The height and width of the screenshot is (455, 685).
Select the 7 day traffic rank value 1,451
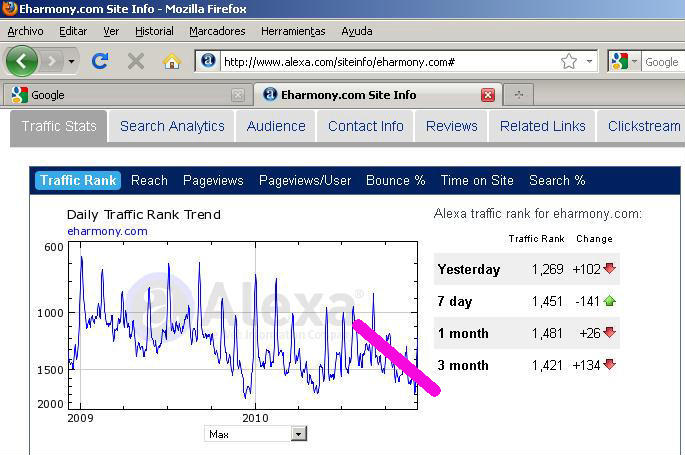tap(547, 301)
